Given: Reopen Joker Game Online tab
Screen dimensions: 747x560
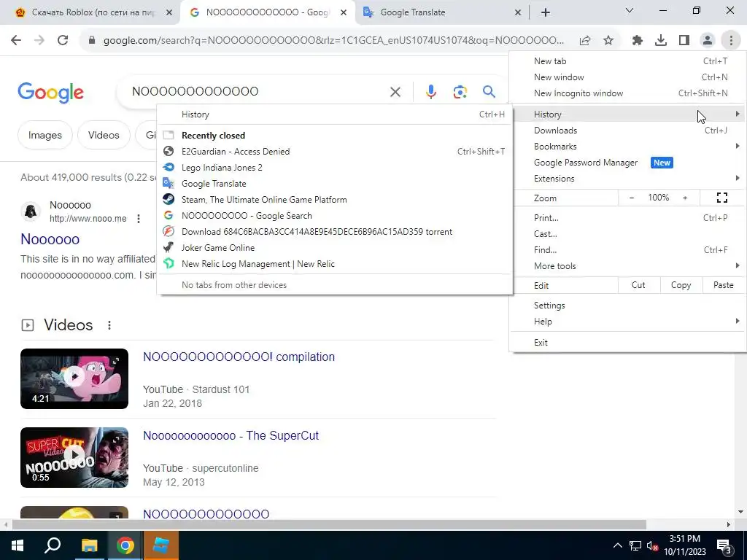Looking at the screenshot, I should [x=335, y=248].
